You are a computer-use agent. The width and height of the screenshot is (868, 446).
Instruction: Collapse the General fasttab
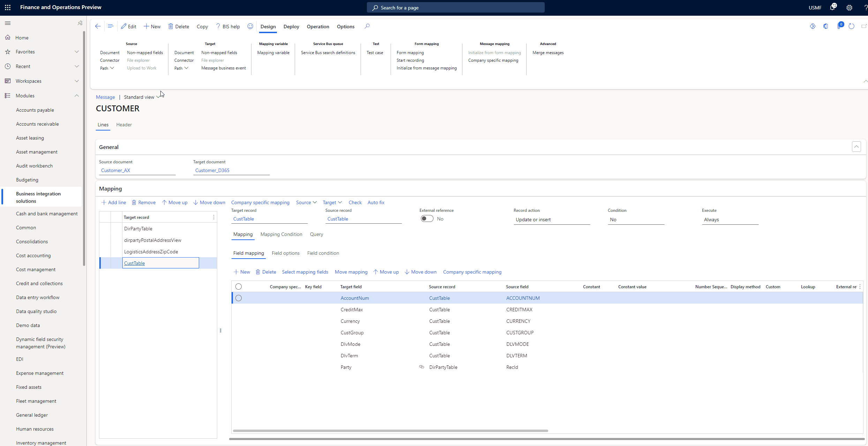point(856,147)
